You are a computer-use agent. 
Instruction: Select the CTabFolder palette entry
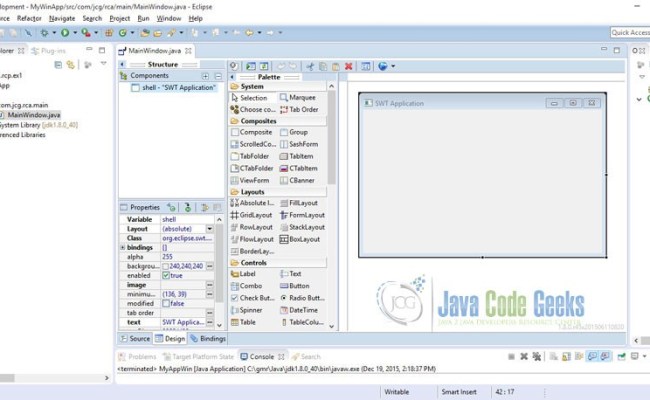[252, 168]
